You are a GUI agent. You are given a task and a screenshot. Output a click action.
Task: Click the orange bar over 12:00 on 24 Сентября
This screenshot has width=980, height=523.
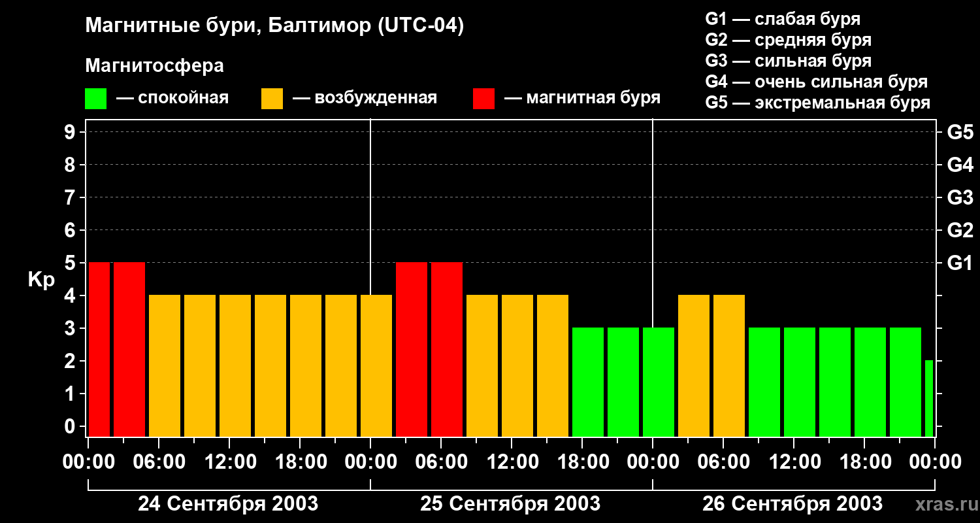click(x=235, y=365)
